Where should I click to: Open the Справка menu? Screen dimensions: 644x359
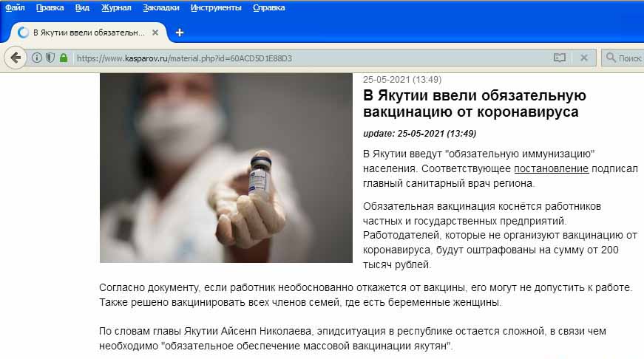[268, 7]
